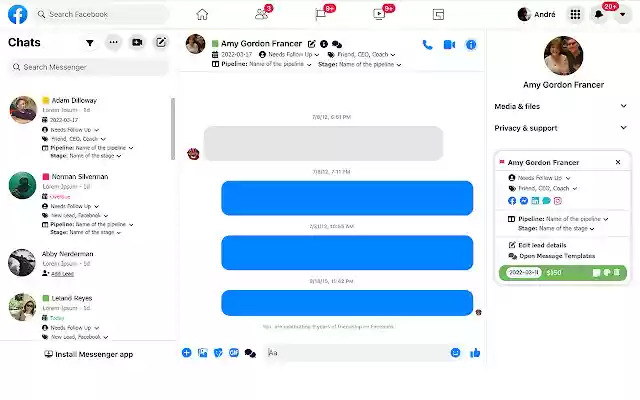Open the Messenger icon in lead card
Screen dimensions: 640x400
pos(524,200)
